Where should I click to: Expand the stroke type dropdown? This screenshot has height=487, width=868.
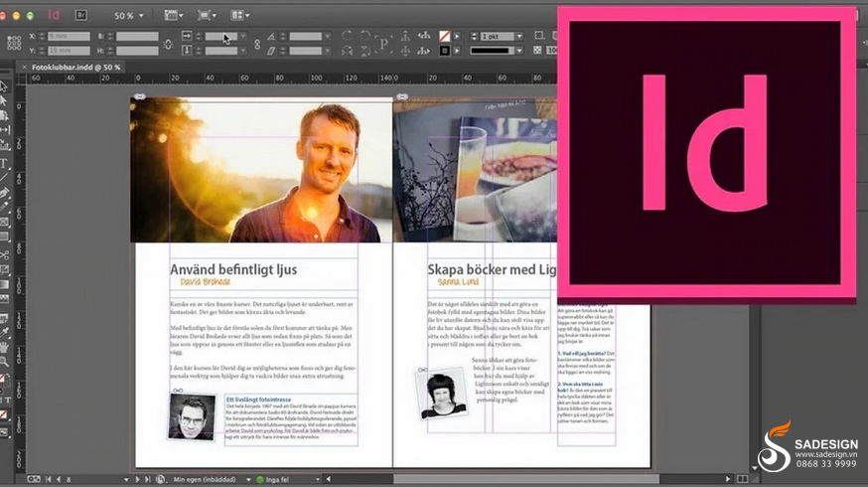click(519, 51)
